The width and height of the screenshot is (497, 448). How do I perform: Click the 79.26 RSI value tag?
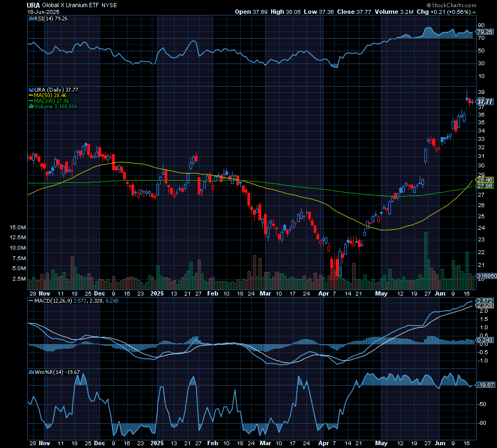click(x=484, y=31)
